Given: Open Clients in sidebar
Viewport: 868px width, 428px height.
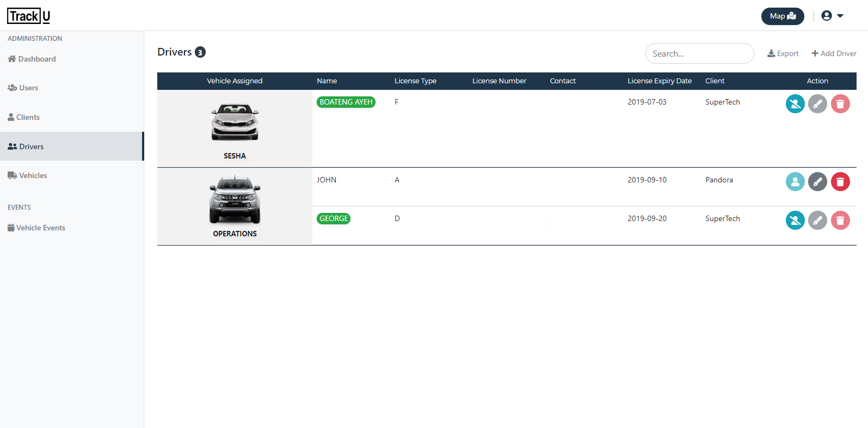Looking at the screenshot, I should [23, 117].
